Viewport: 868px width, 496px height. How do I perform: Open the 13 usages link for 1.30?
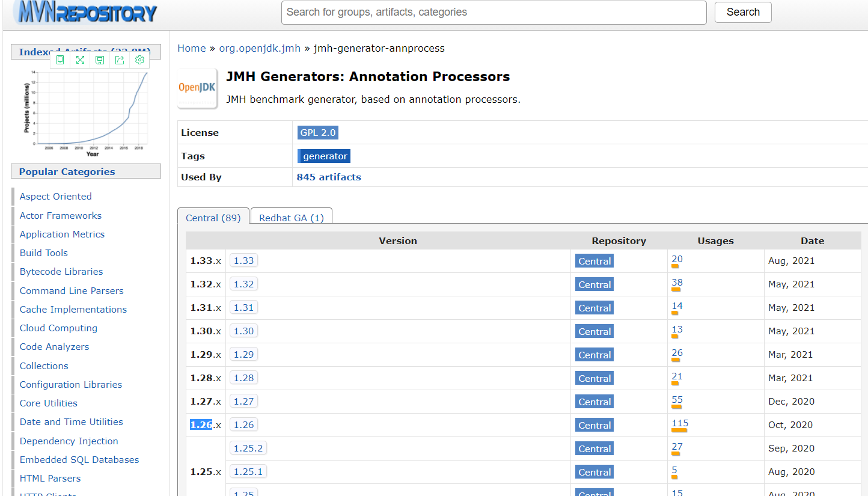click(677, 329)
